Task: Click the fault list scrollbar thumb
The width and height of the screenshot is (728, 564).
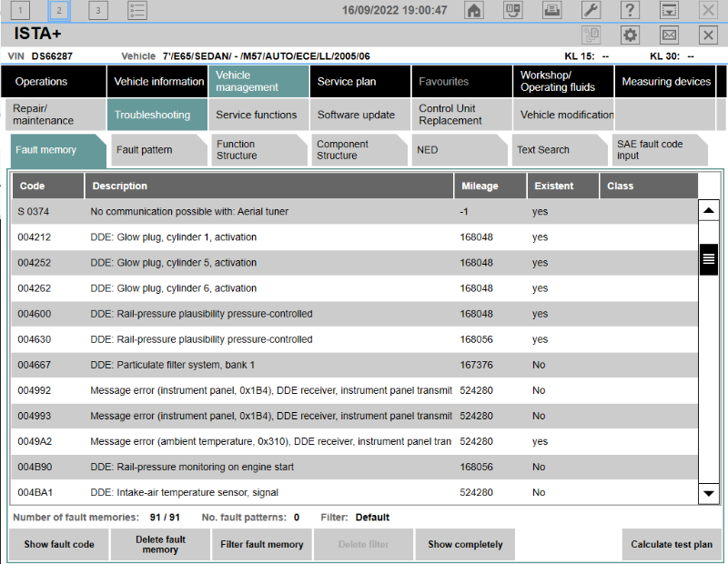Action: (x=709, y=259)
